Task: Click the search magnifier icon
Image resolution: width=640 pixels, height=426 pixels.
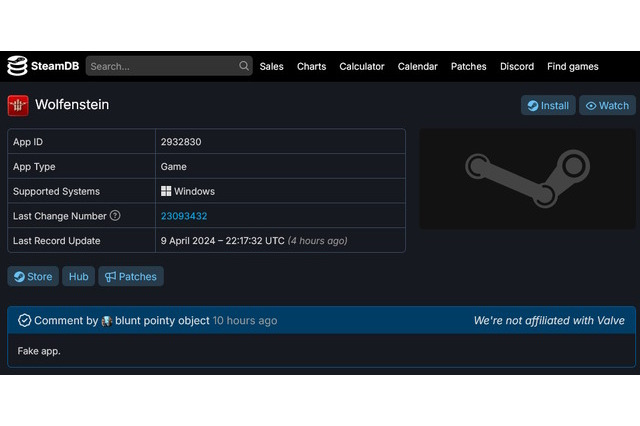Action: [244, 66]
